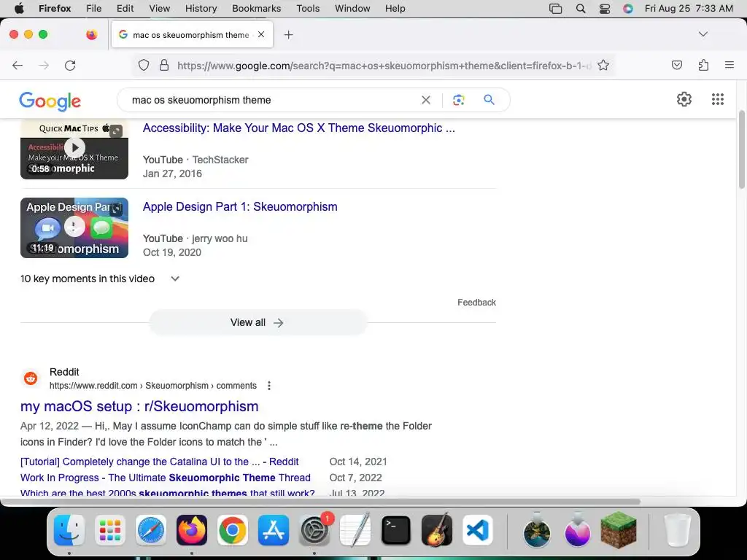Play the Apple Design 11:19 video thumbnail
Image resolution: width=747 pixels, height=560 pixels.
74,227
